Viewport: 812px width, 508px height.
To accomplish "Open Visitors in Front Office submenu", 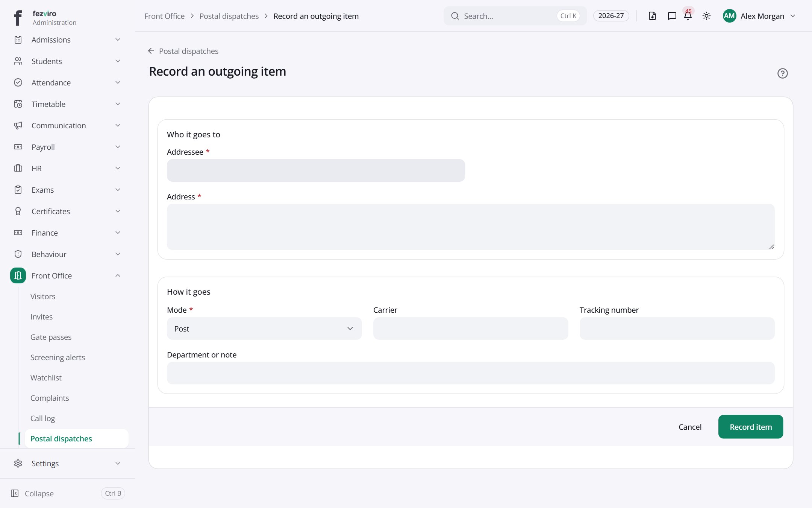I will click(43, 296).
